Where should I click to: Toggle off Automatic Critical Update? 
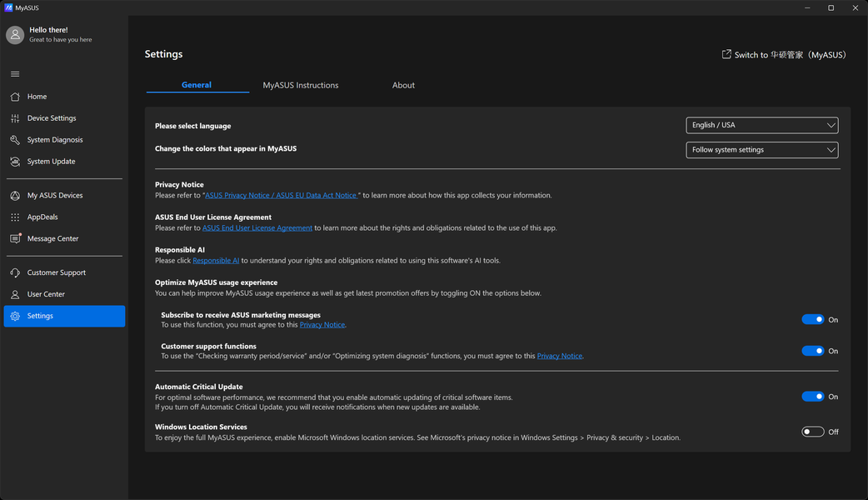812,397
